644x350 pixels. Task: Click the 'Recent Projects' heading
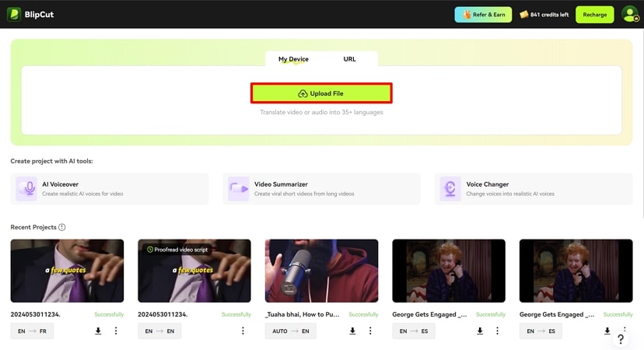[33, 227]
